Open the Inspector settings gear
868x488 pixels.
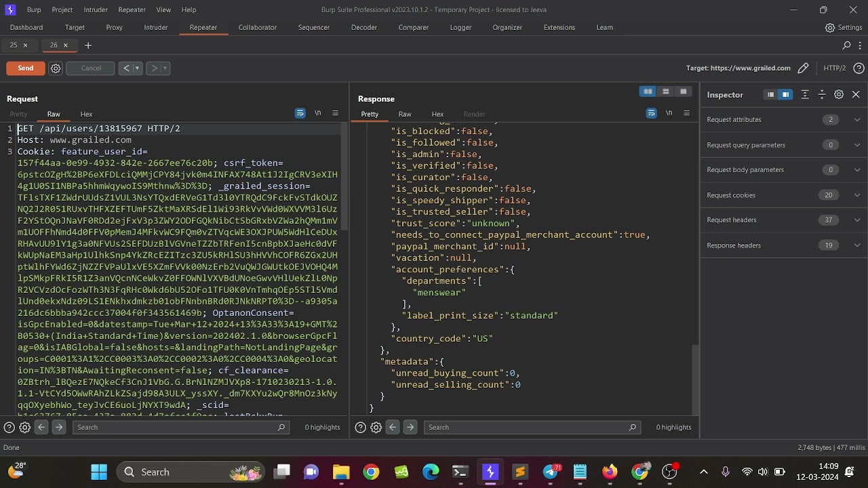(x=839, y=95)
